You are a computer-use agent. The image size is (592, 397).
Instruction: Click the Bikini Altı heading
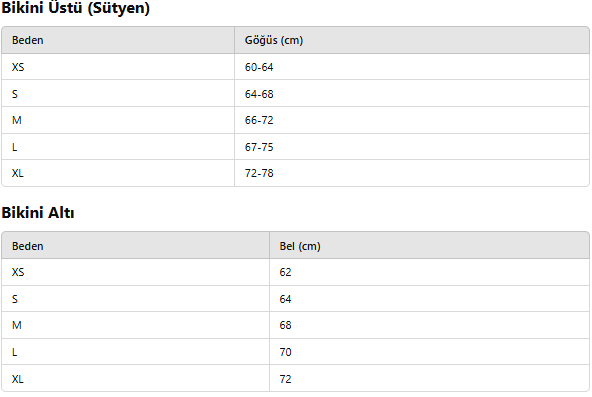pos(38,213)
